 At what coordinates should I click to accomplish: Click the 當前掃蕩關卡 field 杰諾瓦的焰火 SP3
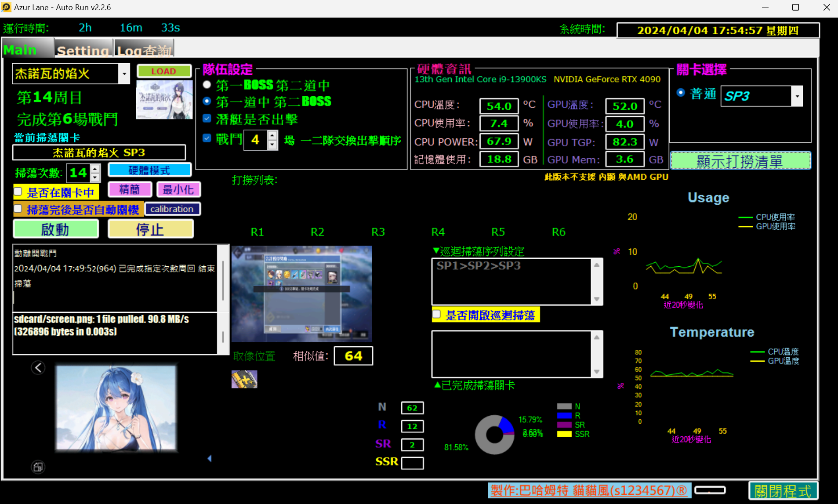pyautogui.click(x=99, y=152)
